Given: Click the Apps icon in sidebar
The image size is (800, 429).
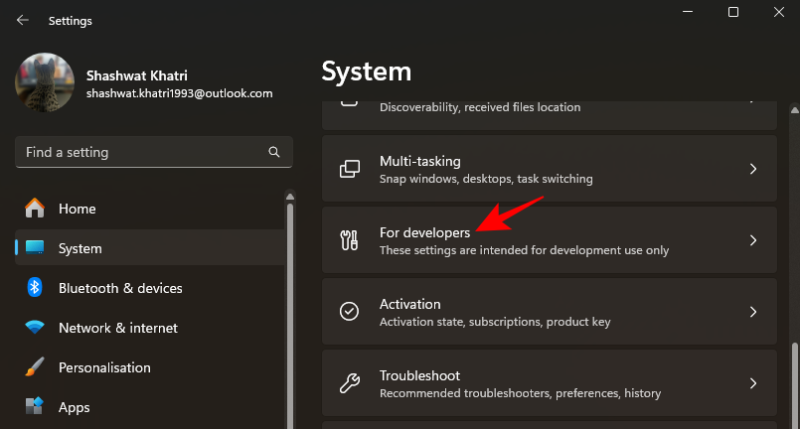Looking at the screenshot, I should [x=35, y=407].
